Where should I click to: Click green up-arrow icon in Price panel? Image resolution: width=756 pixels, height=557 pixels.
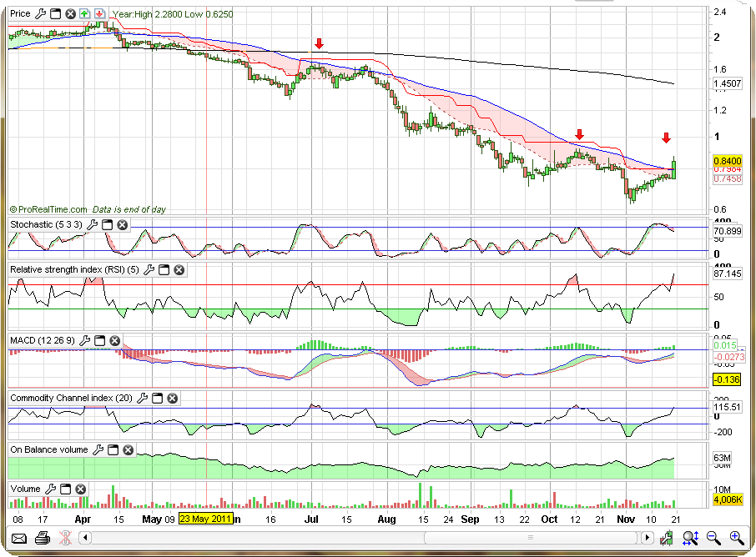point(85,14)
